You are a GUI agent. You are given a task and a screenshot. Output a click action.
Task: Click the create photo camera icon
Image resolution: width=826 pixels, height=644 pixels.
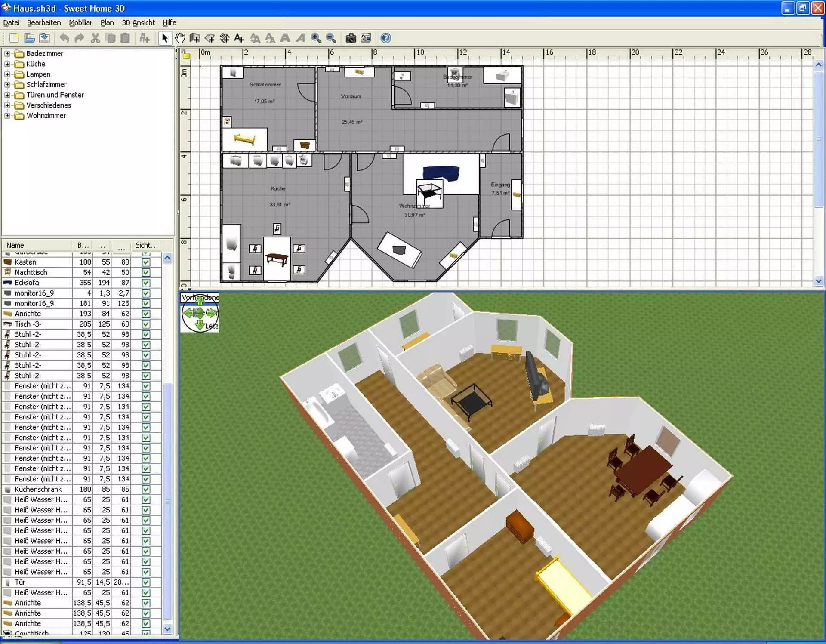pyautogui.click(x=351, y=38)
